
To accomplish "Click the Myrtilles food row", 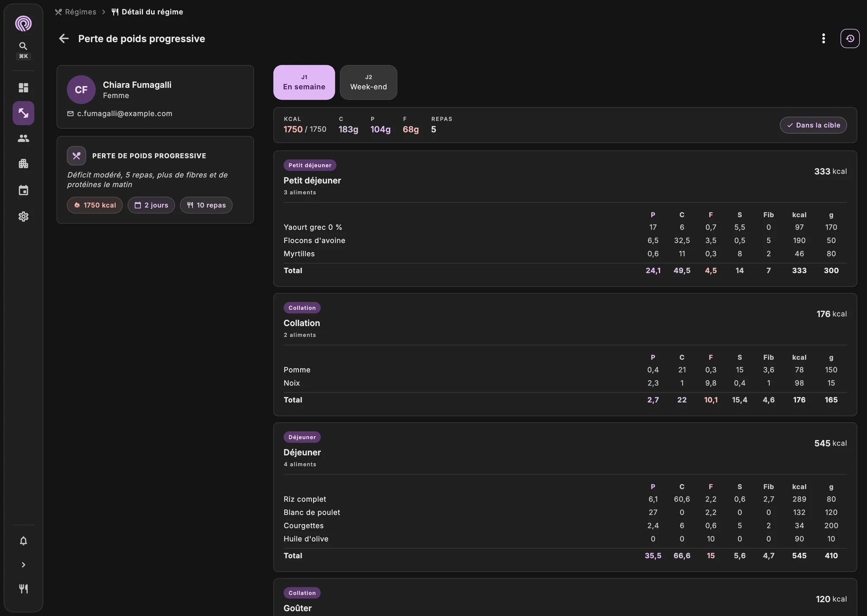I will pyautogui.click(x=565, y=254).
